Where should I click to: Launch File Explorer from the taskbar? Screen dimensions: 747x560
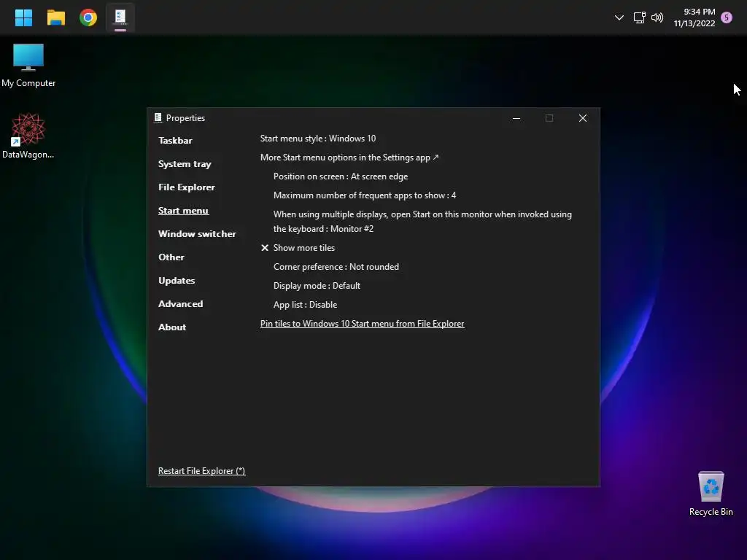pyautogui.click(x=55, y=17)
